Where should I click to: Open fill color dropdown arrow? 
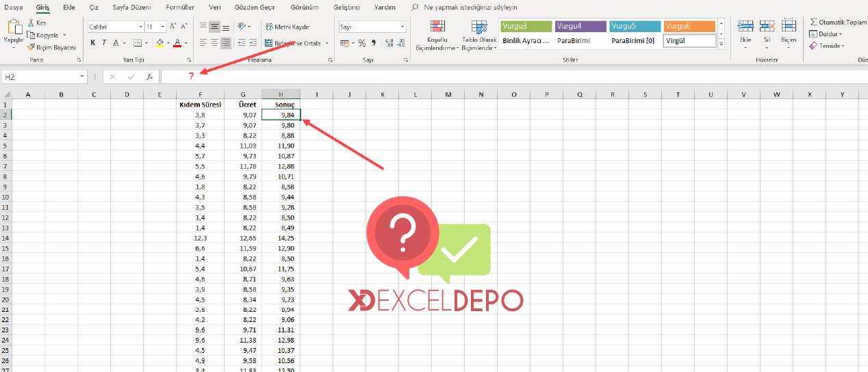point(168,43)
